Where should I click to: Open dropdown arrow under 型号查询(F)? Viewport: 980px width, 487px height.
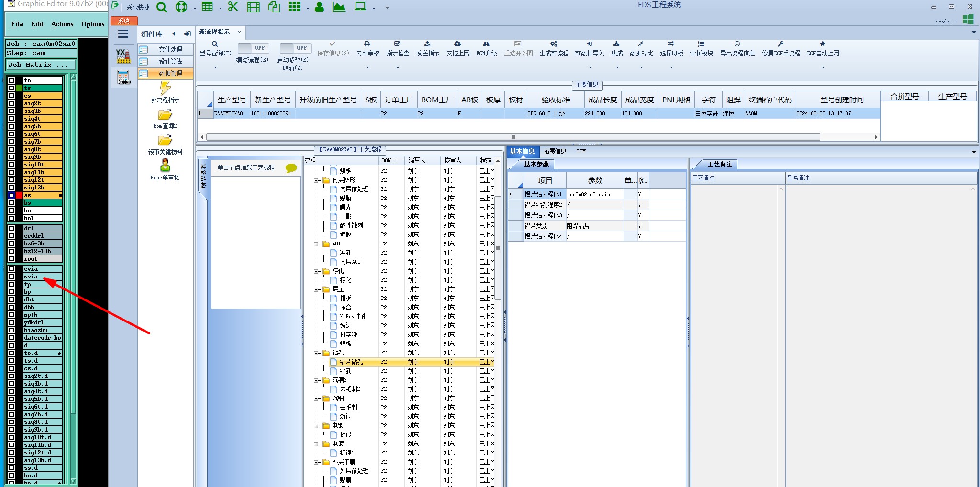pos(215,67)
